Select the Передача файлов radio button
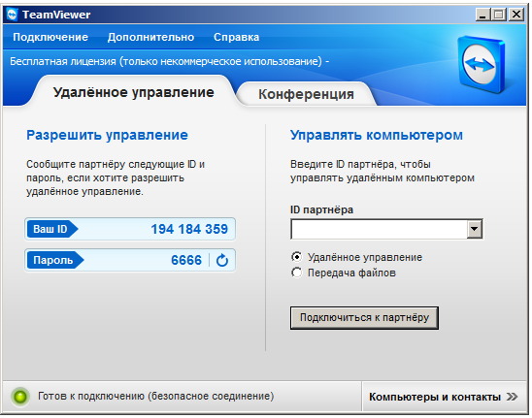 pyautogui.click(x=296, y=273)
